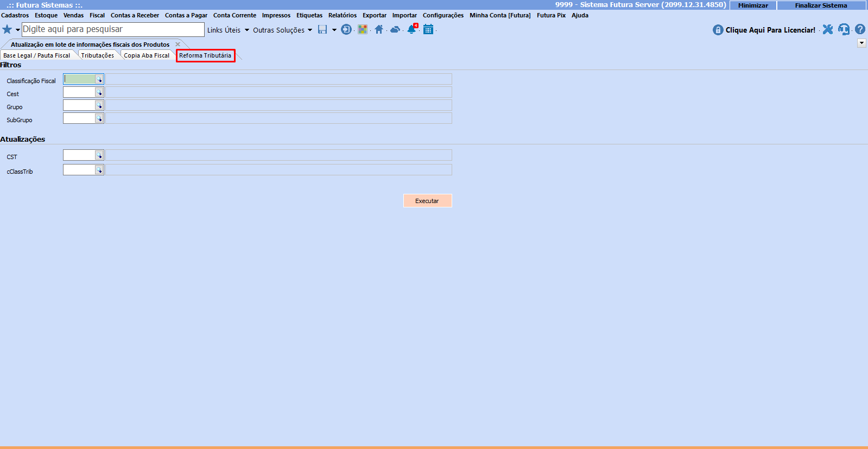868x449 pixels.
Task: Click the cloud icon in toolbar
Action: (x=395, y=29)
